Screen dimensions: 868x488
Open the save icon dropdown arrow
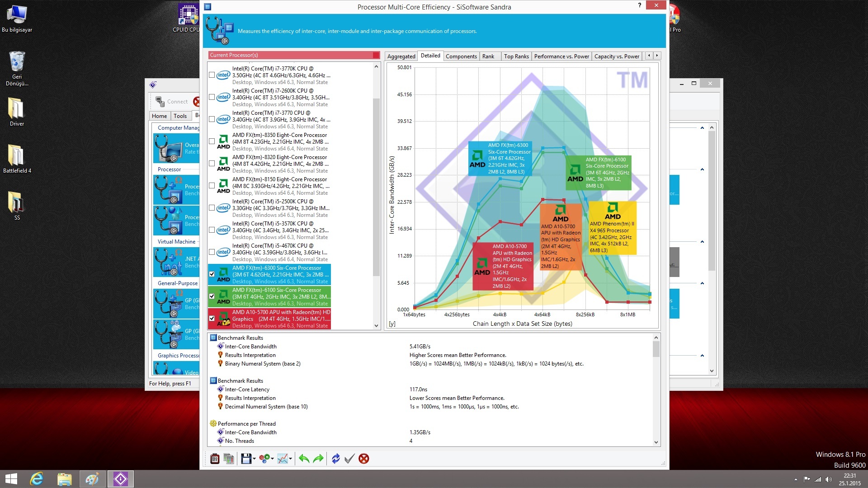tap(254, 459)
